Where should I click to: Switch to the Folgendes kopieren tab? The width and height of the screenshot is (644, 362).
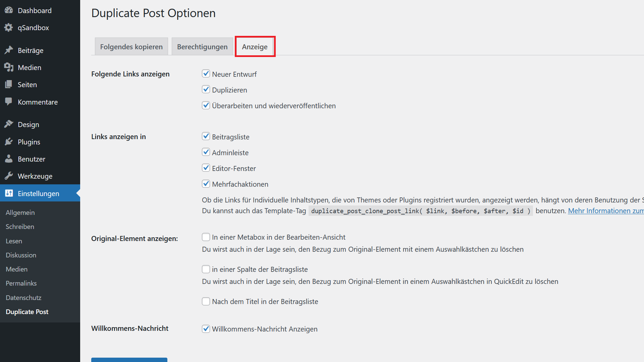click(x=131, y=47)
